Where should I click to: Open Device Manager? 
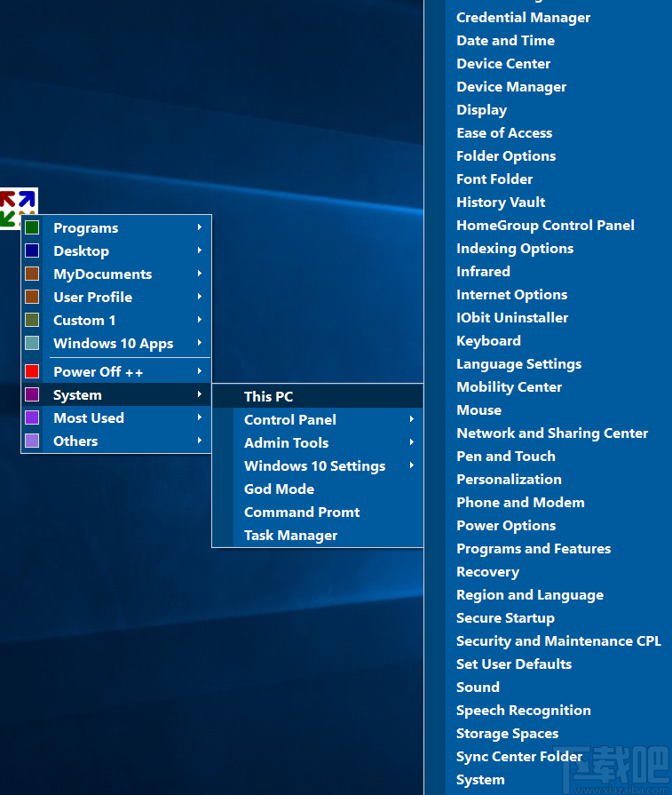pos(511,87)
